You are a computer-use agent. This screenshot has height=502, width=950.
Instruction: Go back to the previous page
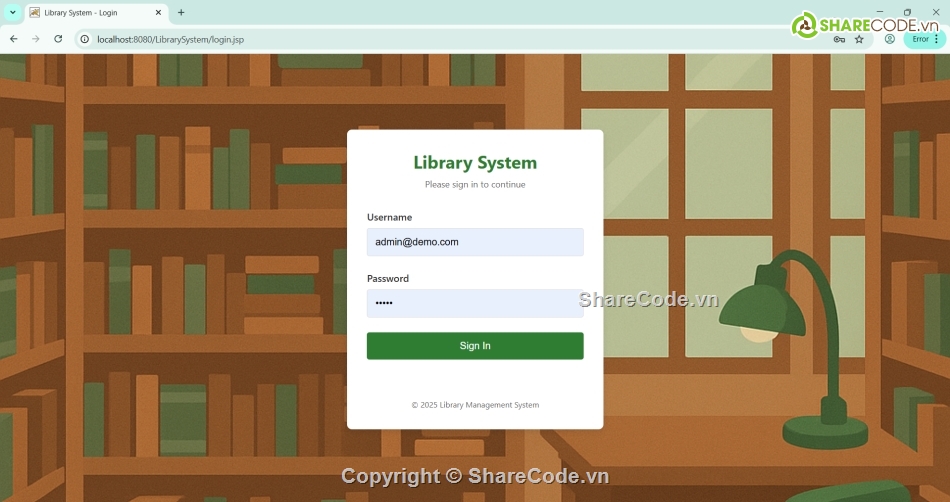14,39
